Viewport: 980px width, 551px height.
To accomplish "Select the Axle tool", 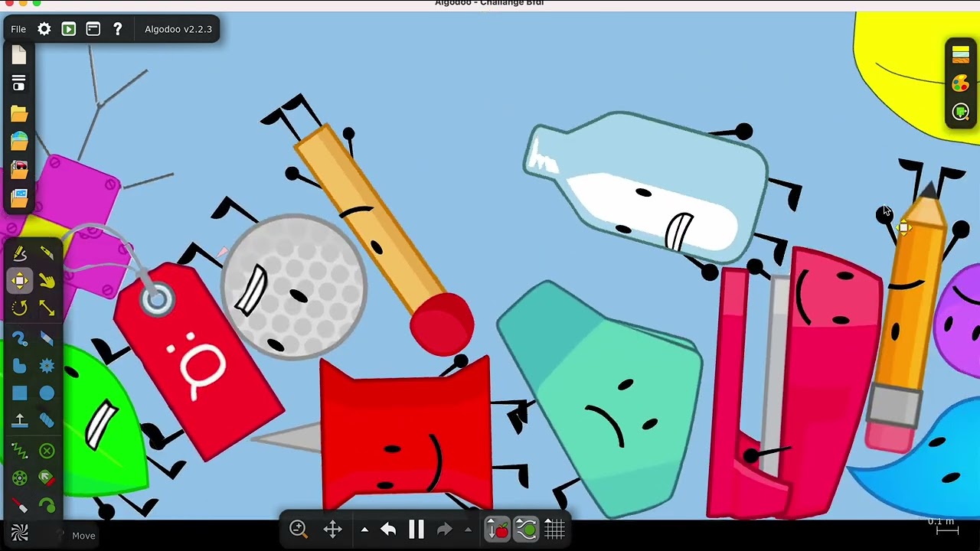I will [19, 478].
